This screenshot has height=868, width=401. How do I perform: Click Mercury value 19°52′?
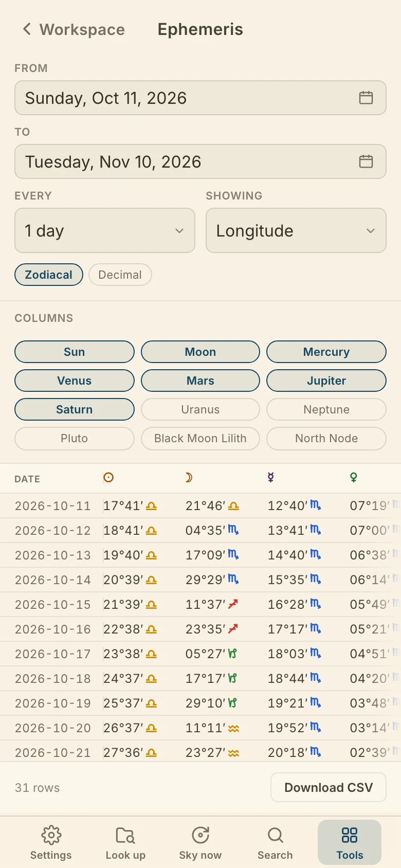pos(288,728)
